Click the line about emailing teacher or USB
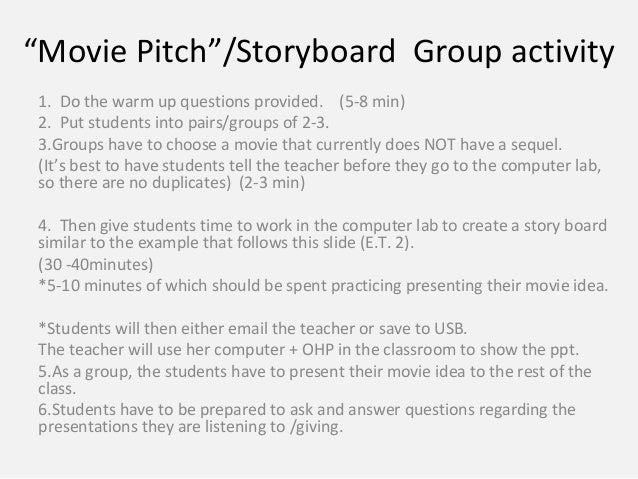Viewport: 638px width, 479px height. (x=253, y=328)
